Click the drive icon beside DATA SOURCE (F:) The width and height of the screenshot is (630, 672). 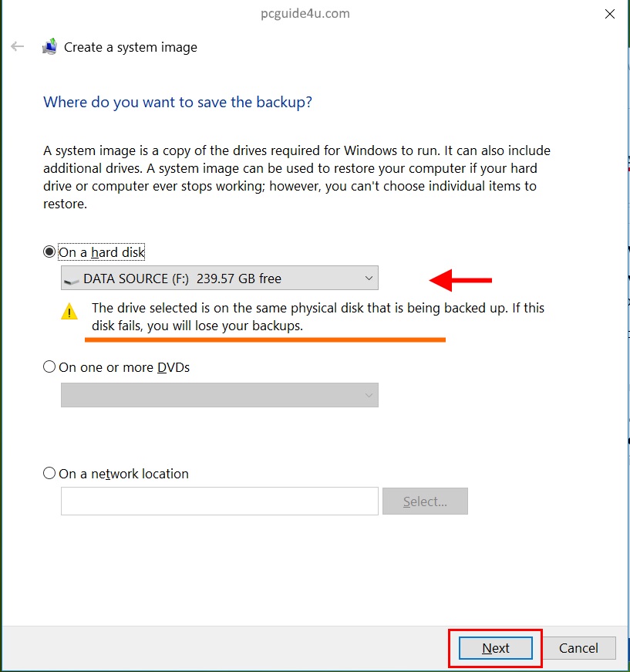72,279
